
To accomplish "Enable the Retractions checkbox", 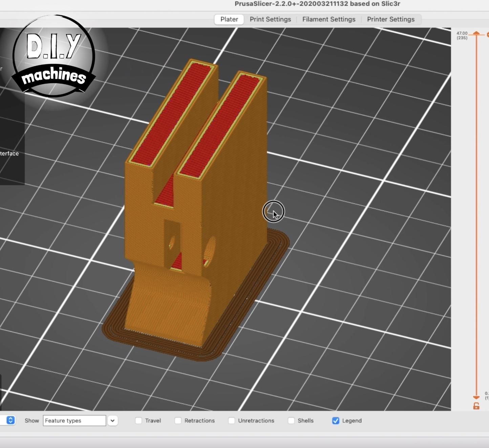I will point(178,421).
